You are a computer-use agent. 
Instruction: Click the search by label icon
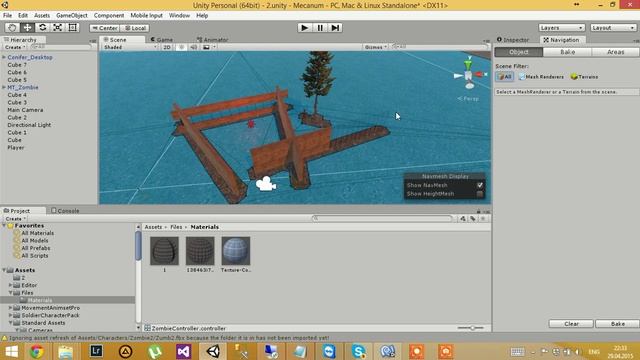pos(473,219)
